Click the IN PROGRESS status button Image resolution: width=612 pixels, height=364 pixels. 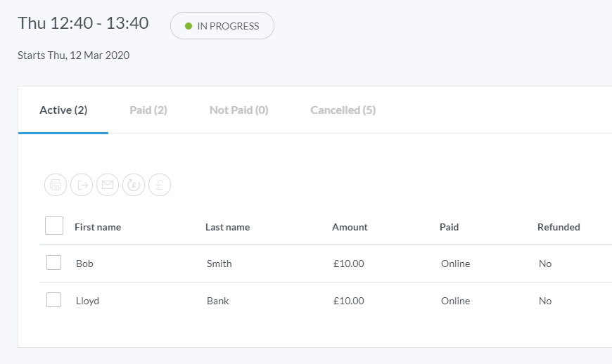(222, 26)
